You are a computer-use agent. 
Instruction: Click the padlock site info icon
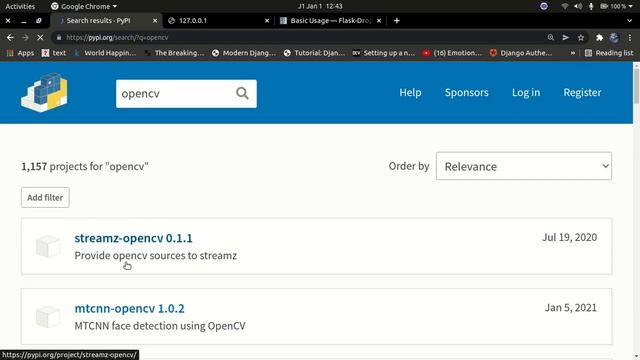click(x=59, y=38)
